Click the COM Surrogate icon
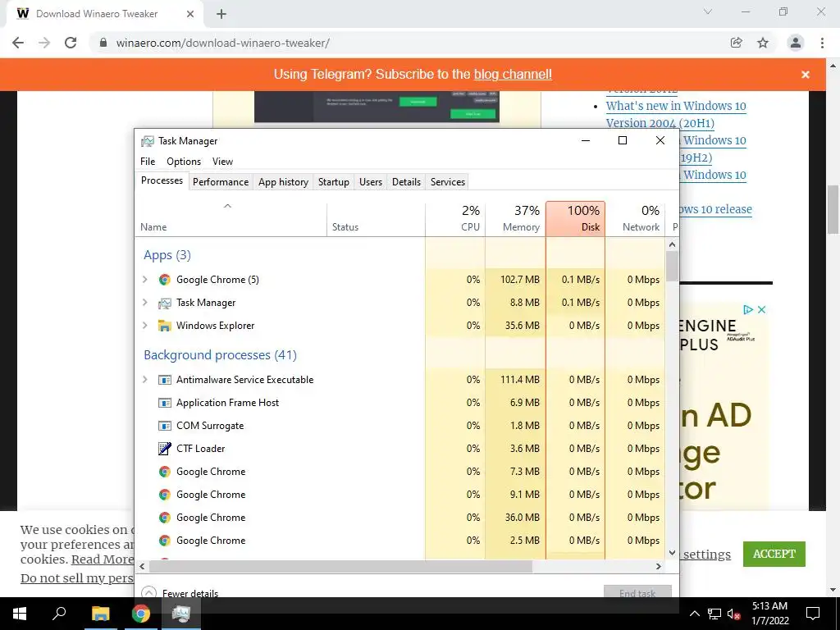 tap(164, 426)
